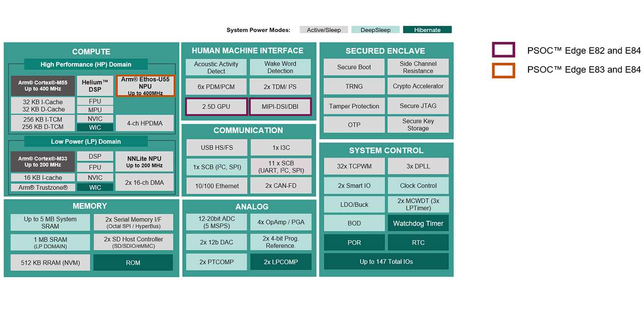Screen dimensions: 644x322
Task: Click the 2x PTCOMP block
Action: (217, 262)
